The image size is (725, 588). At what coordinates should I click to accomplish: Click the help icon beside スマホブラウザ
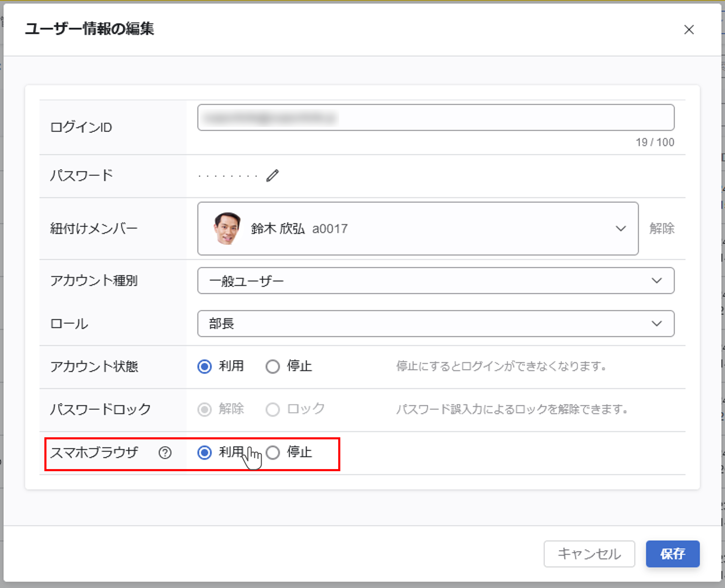click(x=165, y=452)
